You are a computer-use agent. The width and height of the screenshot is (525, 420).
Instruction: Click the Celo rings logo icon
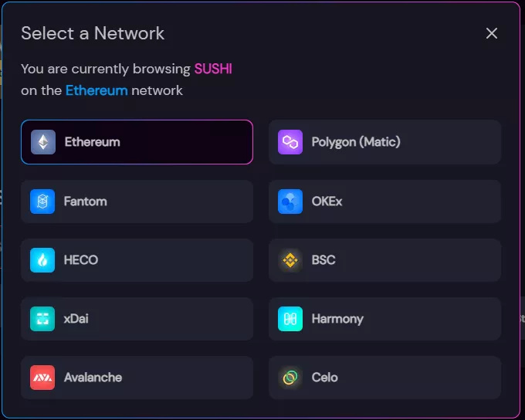(x=290, y=378)
